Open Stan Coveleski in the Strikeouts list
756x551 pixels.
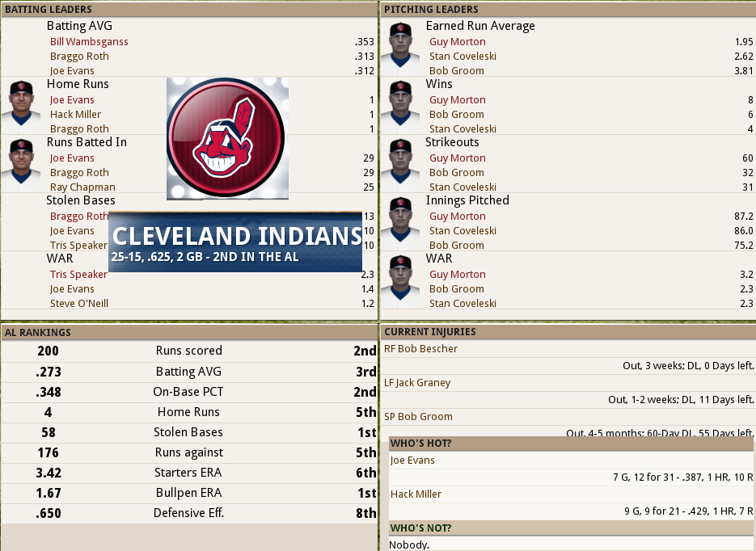pyautogui.click(x=462, y=187)
